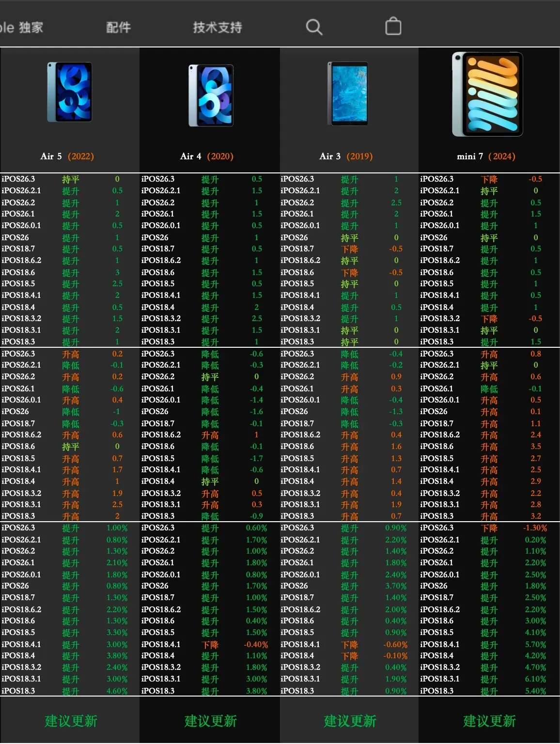Screen dimensions: 560x744
Task: Select the Air 3 iPad thumbnail image
Action: [348, 93]
